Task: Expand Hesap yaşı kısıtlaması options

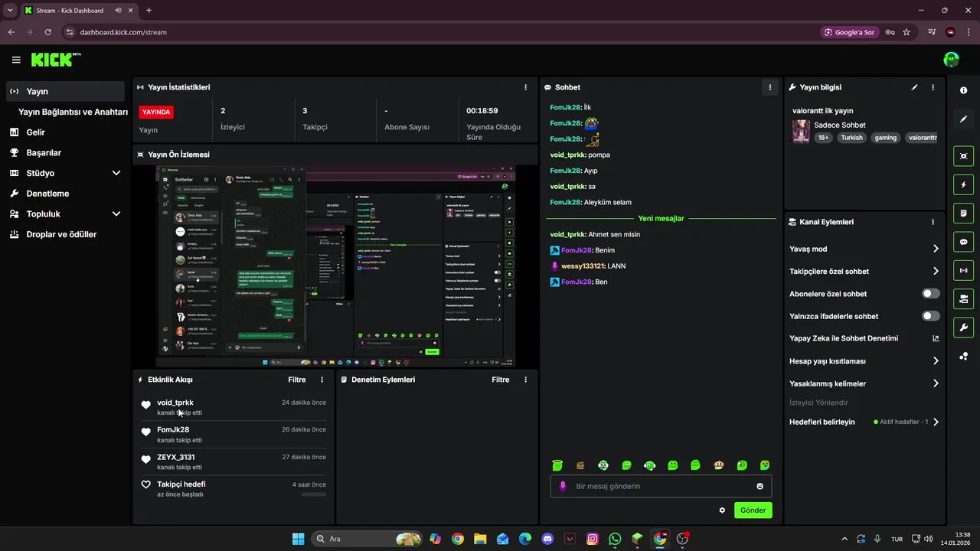Action: pyautogui.click(x=936, y=361)
